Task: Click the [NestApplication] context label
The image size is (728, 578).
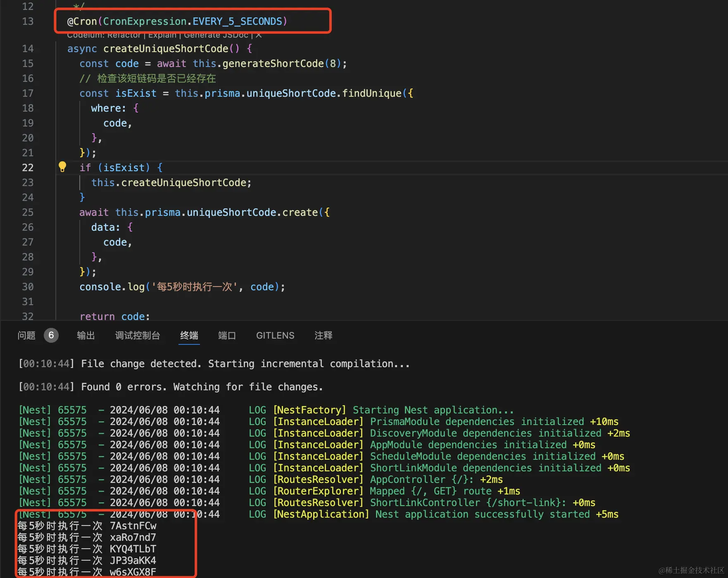Action: [x=321, y=514]
